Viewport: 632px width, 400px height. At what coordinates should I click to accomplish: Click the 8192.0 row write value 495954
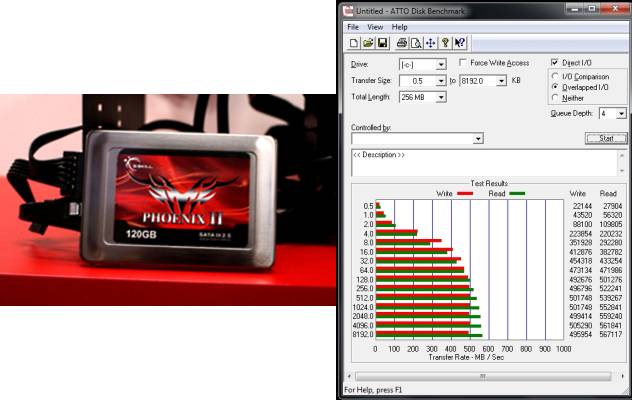point(580,334)
